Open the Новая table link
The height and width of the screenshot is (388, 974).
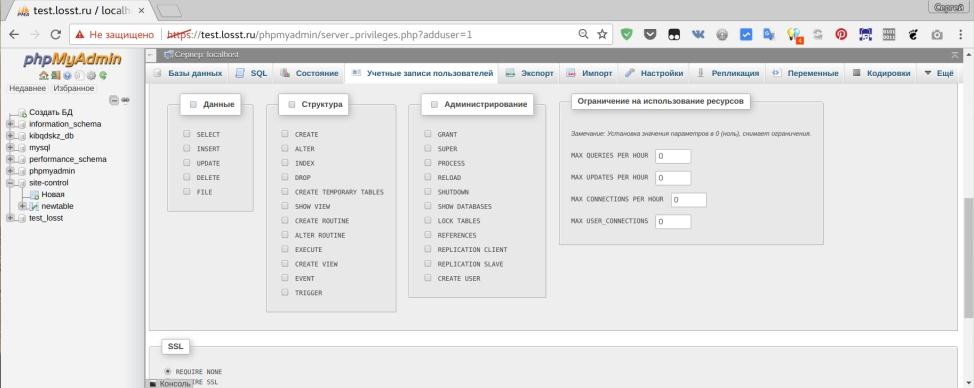coord(53,194)
